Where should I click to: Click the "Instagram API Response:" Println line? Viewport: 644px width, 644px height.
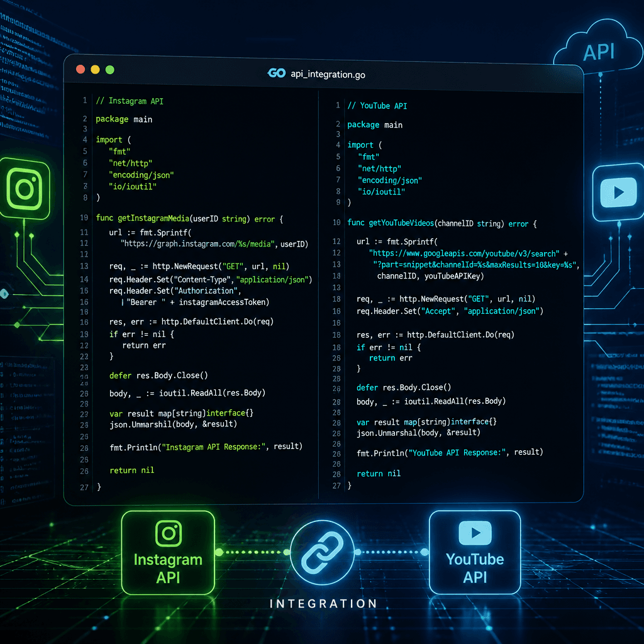pyautogui.click(x=206, y=447)
